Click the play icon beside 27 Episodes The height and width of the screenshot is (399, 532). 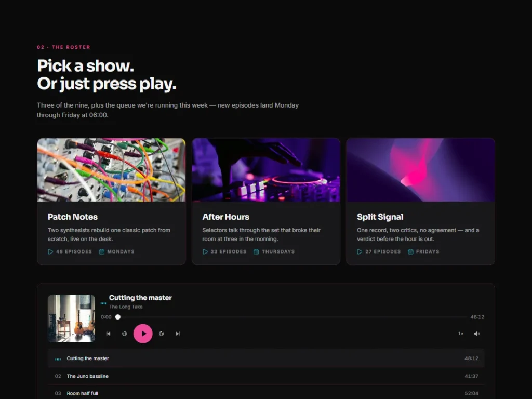coord(360,252)
